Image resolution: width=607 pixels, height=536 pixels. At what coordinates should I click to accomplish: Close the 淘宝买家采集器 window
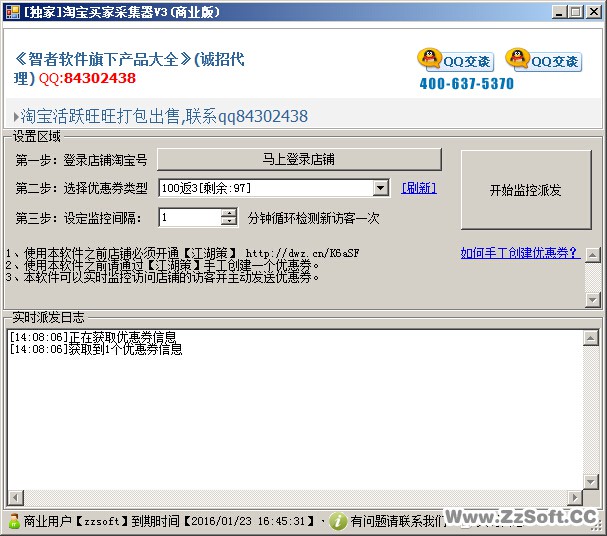pyautogui.click(x=594, y=12)
